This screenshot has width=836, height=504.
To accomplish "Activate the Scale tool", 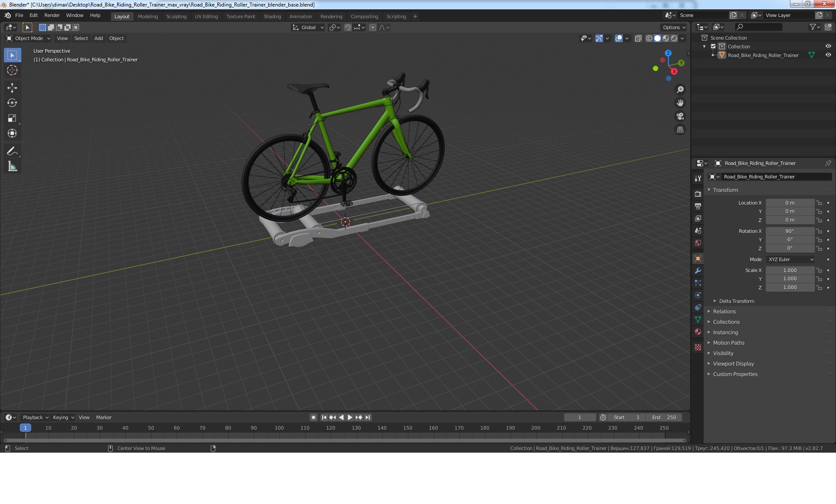I will [x=12, y=118].
